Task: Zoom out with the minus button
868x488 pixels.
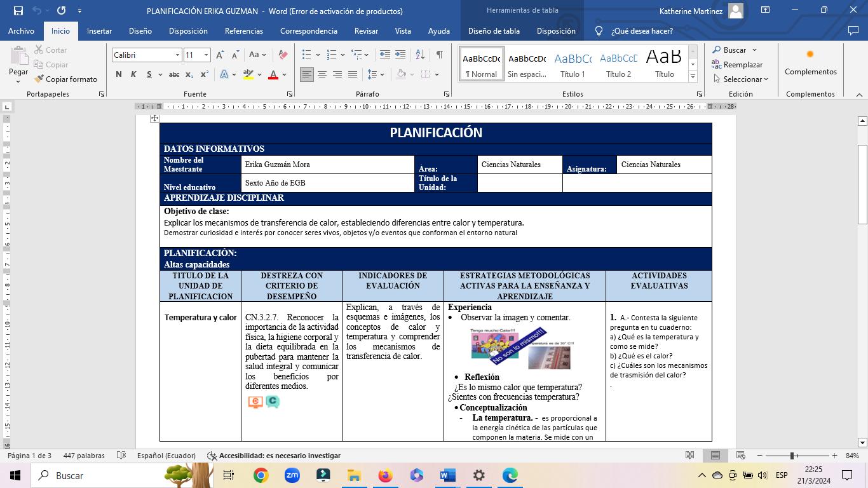Action: click(x=759, y=456)
